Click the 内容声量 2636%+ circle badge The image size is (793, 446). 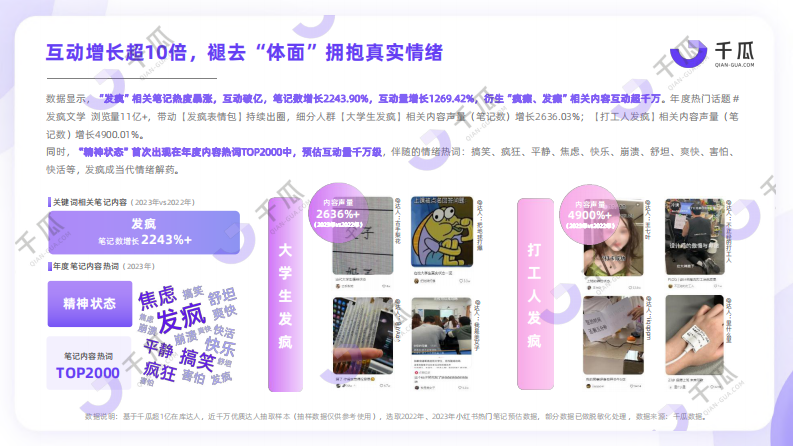(338, 213)
